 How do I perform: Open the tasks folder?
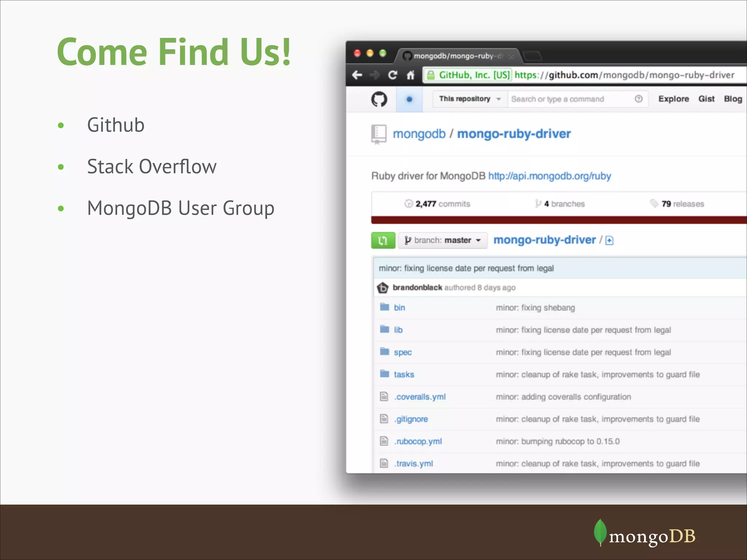pos(404,374)
